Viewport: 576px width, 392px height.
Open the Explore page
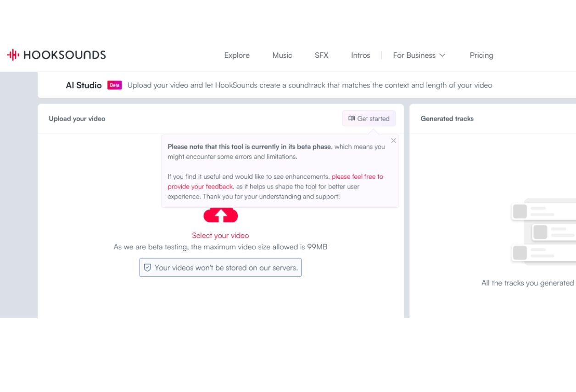[237, 55]
